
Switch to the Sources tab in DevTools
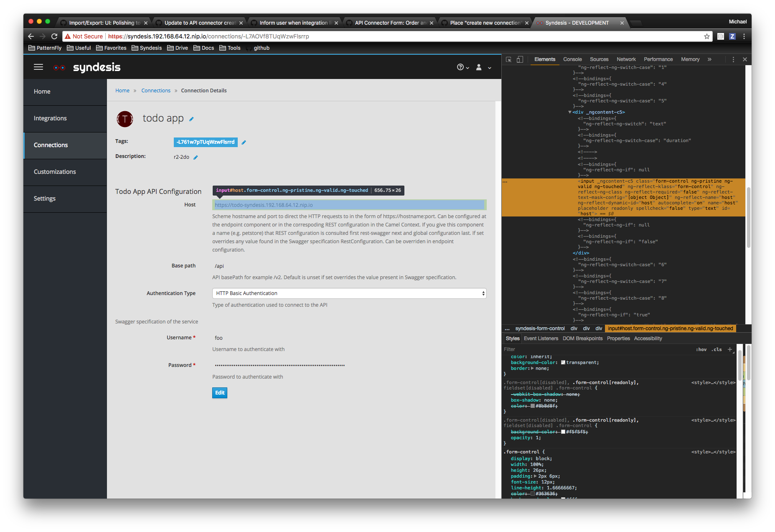599,59
